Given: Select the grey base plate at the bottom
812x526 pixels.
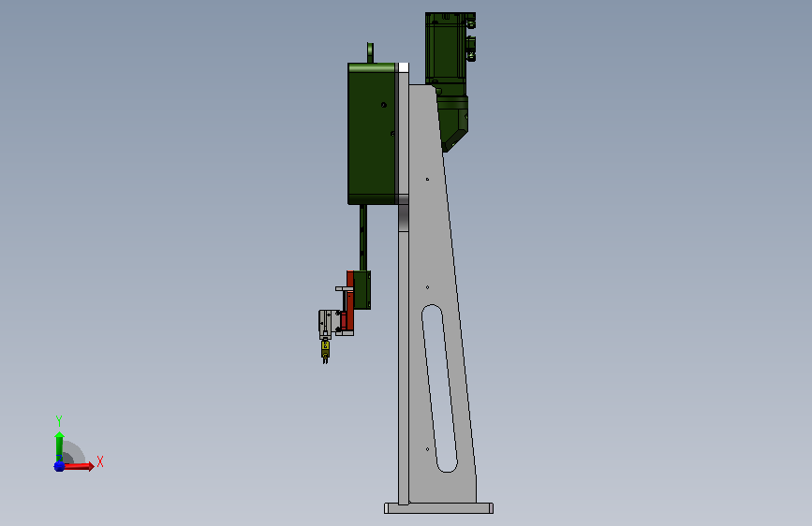Looking at the screenshot, I should tap(438, 508).
